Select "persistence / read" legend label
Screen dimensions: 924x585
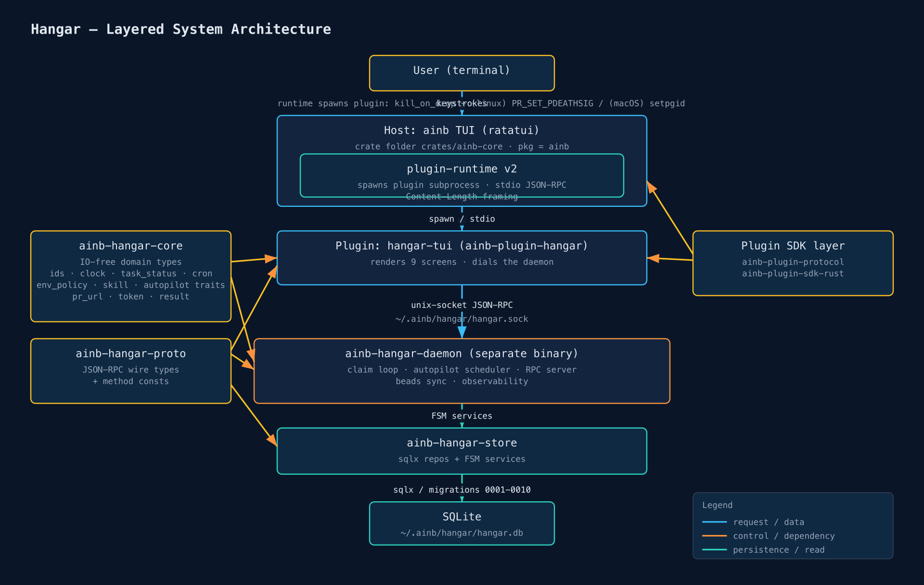coord(779,550)
